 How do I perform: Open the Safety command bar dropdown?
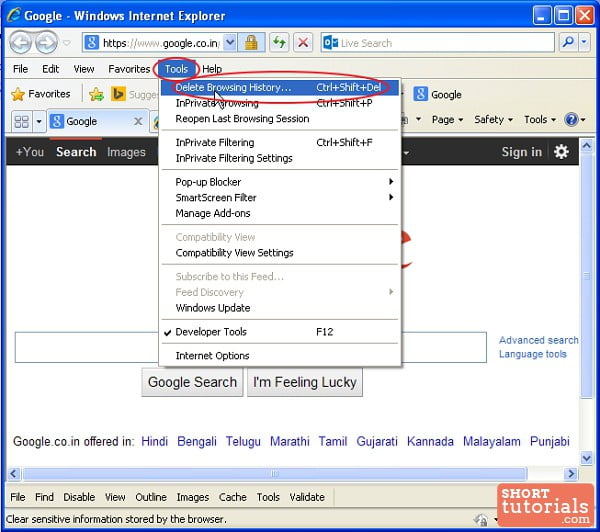pyautogui.click(x=494, y=120)
